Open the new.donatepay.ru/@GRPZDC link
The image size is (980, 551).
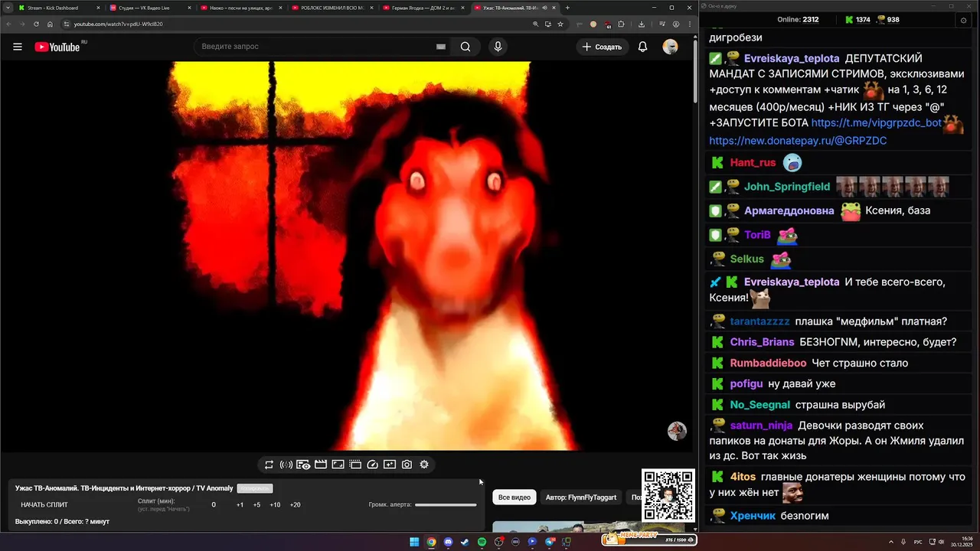(798, 141)
